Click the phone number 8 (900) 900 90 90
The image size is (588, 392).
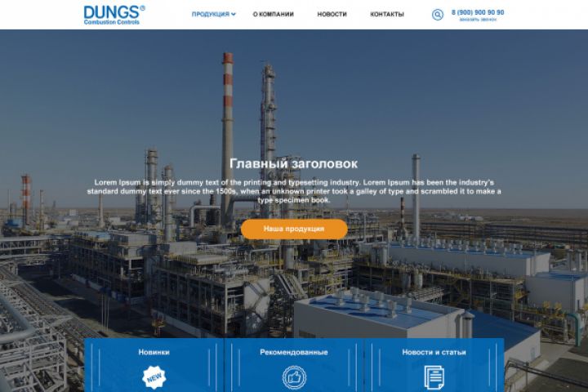click(478, 12)
